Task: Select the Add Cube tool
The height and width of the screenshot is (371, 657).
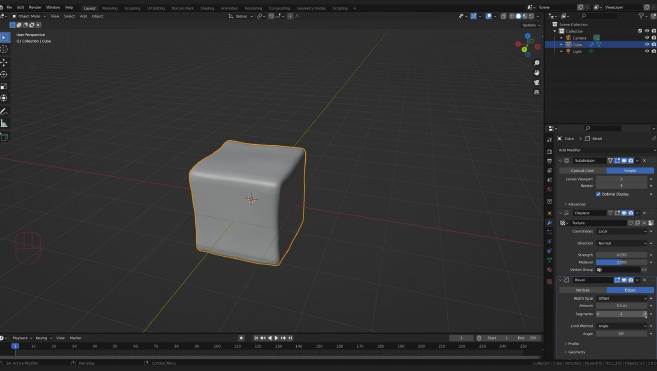Action: tap(4, 137)
